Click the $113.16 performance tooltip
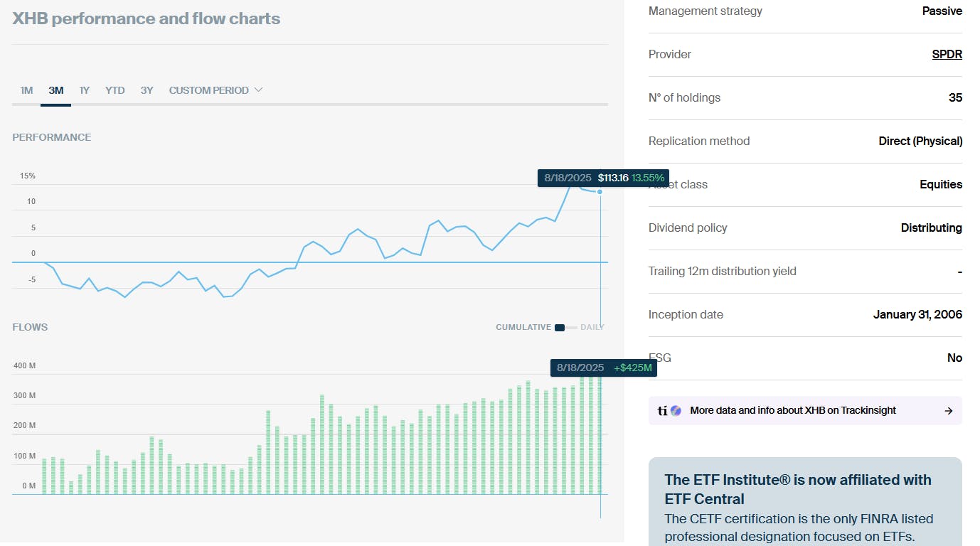The height and width of the screenshot is (546, 980). pyautogui.click(x=604, y=178)
